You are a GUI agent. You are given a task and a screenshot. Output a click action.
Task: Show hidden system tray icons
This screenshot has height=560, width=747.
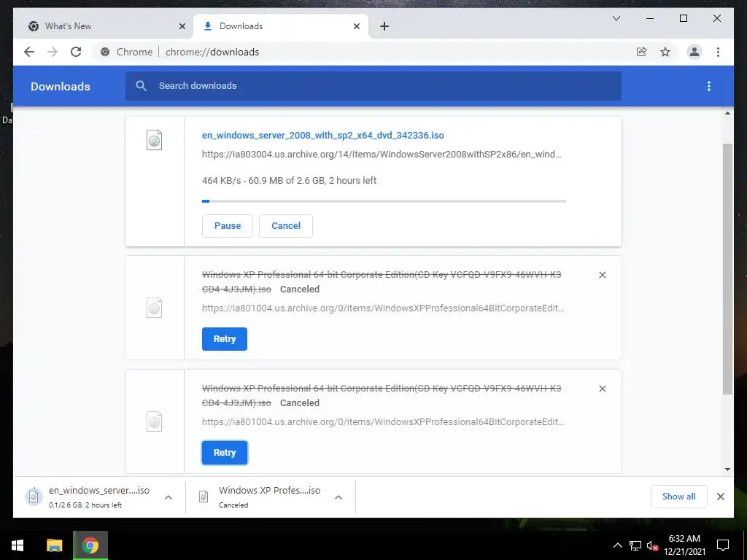coord(617,545)
